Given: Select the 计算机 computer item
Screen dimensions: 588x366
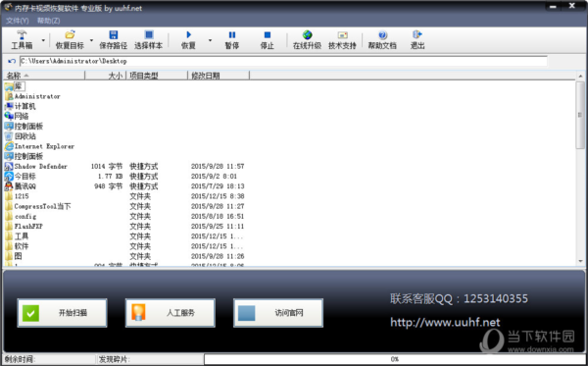Looking at the screenshot, I should tap(21, 106).
